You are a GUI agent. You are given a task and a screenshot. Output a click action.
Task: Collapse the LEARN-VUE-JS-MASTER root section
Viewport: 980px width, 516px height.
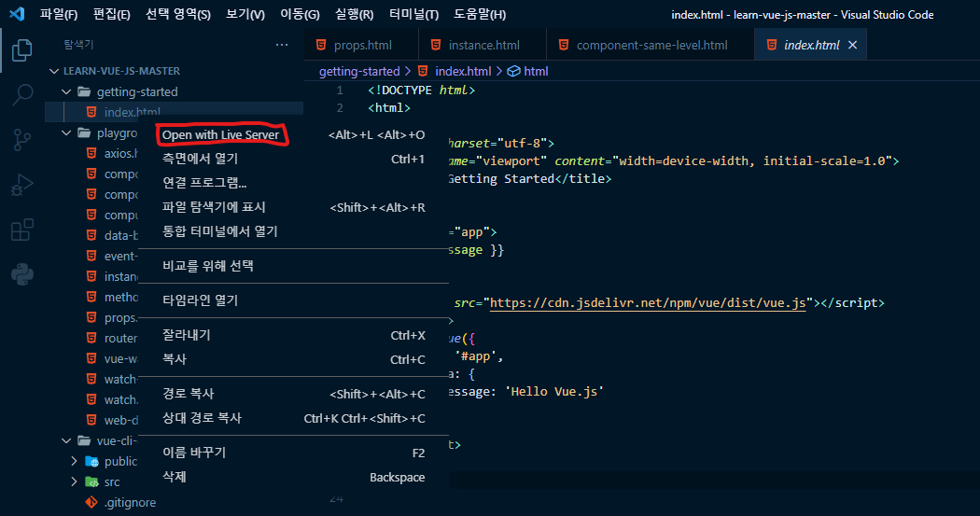(54, 71)
